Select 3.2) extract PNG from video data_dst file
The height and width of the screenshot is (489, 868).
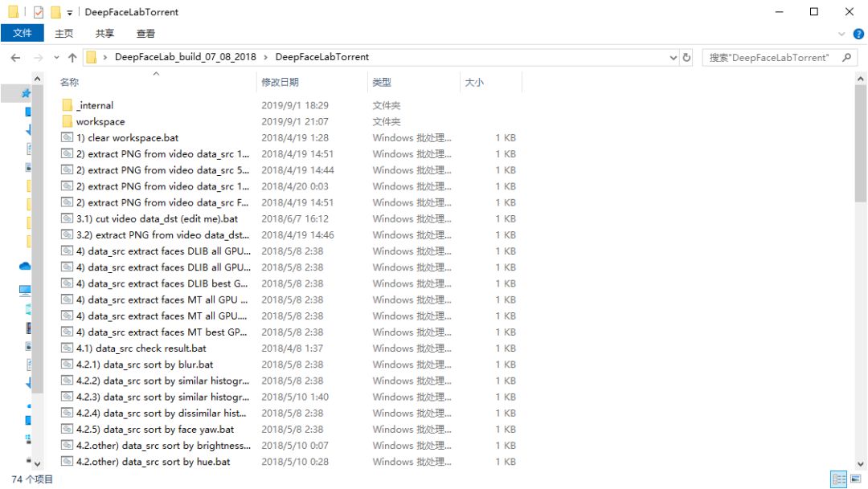162,234
